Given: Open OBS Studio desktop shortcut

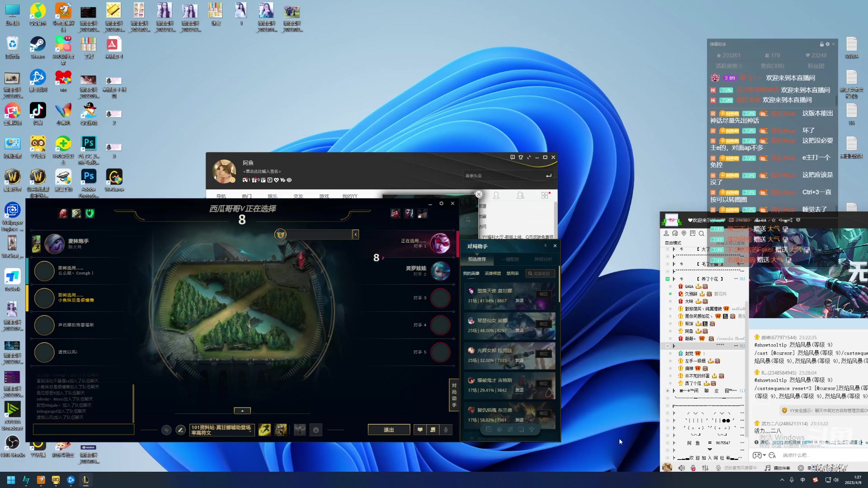Looking at the screenshot, I should point(12,446).
